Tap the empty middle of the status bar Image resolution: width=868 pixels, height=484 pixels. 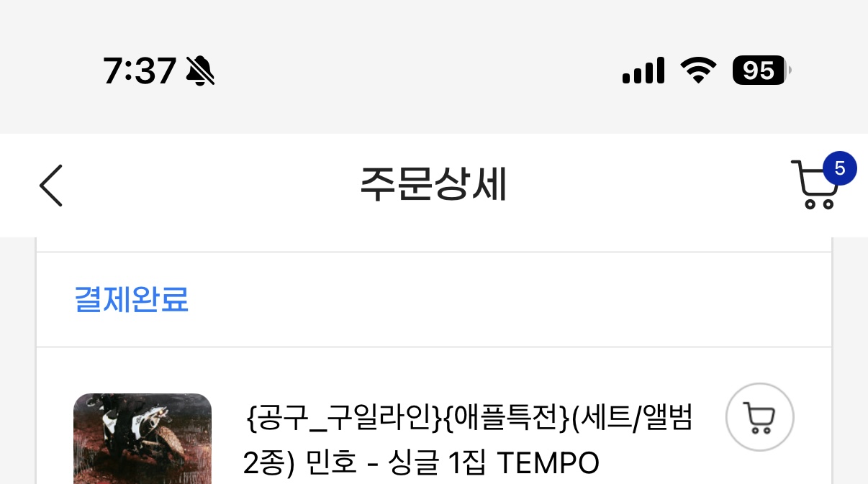[x=417, y=70]
